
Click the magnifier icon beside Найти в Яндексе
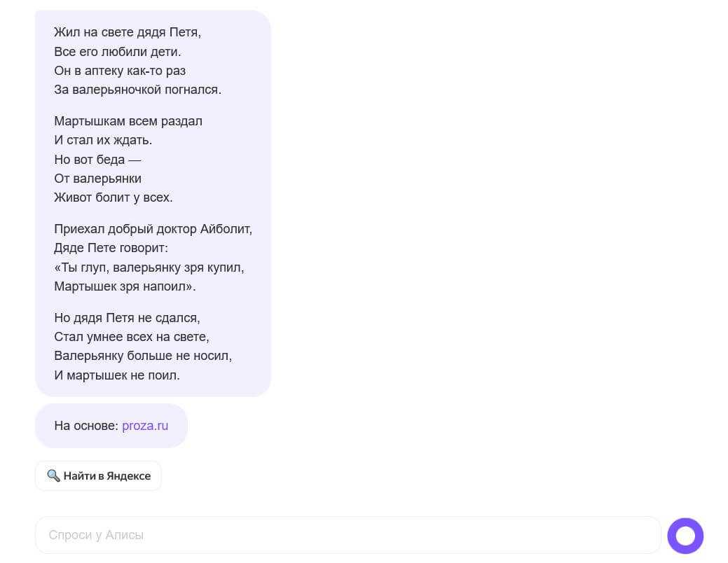(x=53, y=476)
